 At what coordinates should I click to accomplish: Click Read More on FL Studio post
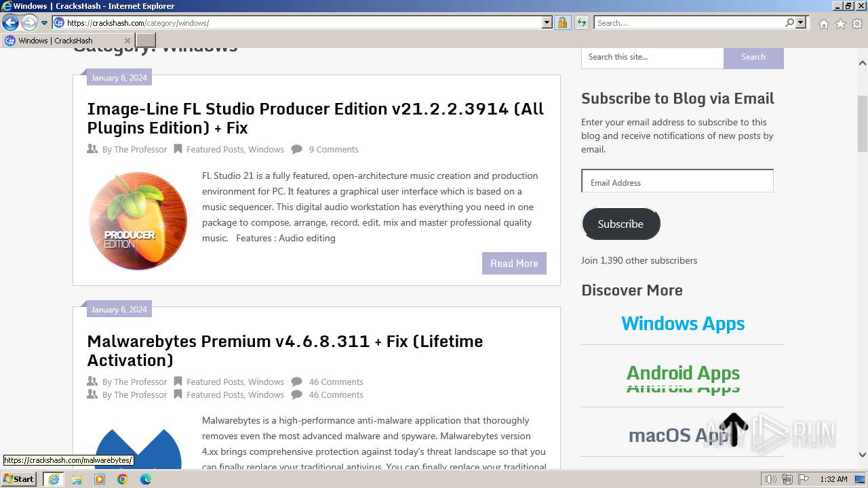pos(514,264)
